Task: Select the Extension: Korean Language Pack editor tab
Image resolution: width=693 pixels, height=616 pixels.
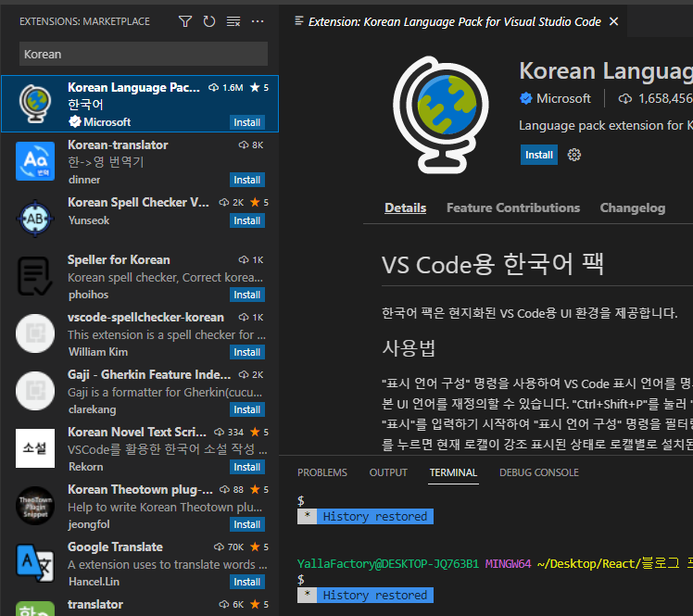Action: [x=454, y=21]
